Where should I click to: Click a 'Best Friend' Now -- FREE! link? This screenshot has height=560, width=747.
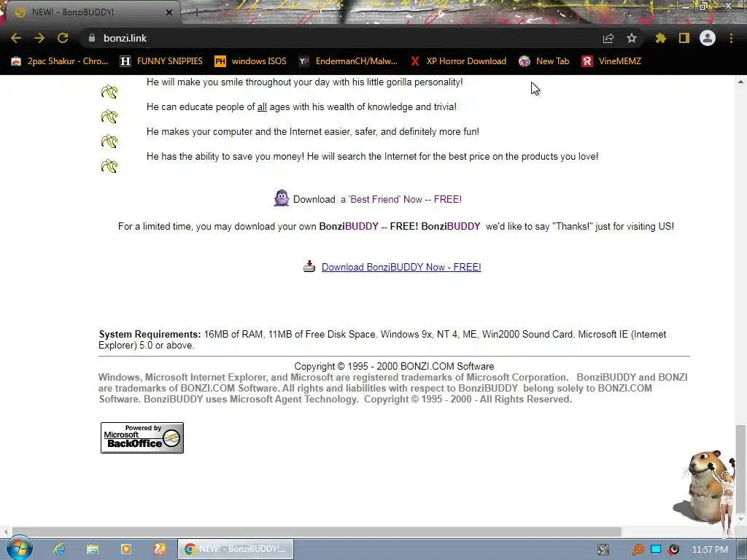tap(401, 200)
